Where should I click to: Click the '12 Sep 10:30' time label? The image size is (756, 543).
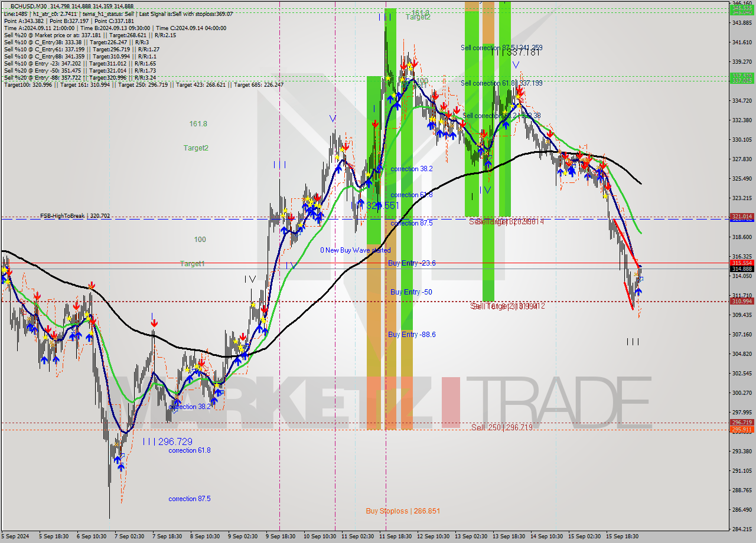click(432, 537)
